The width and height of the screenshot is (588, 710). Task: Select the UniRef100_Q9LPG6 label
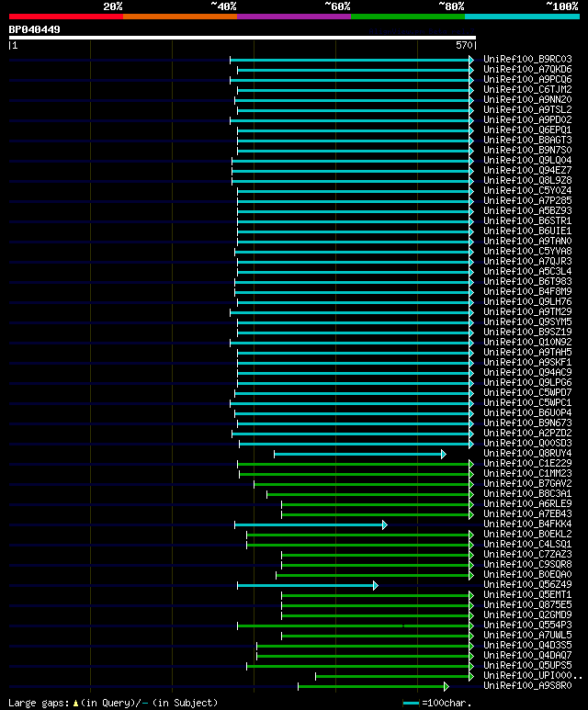click(527, 383)
